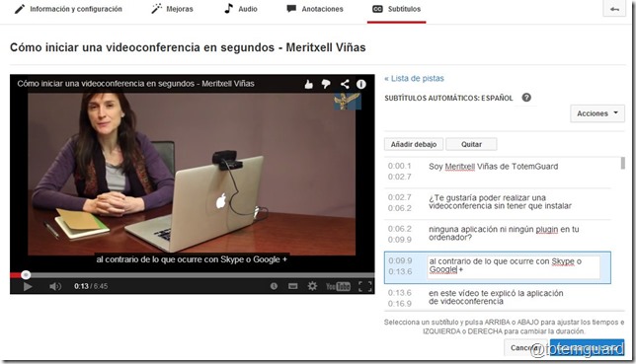Click the video progress bar handle
The image size is (636, 364).
(x=26, y=275)
